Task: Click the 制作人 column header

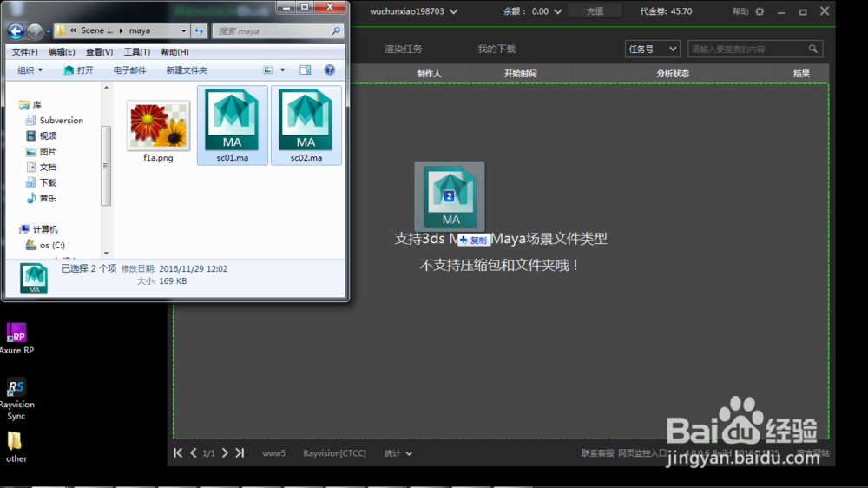Action: coord(429,73)
